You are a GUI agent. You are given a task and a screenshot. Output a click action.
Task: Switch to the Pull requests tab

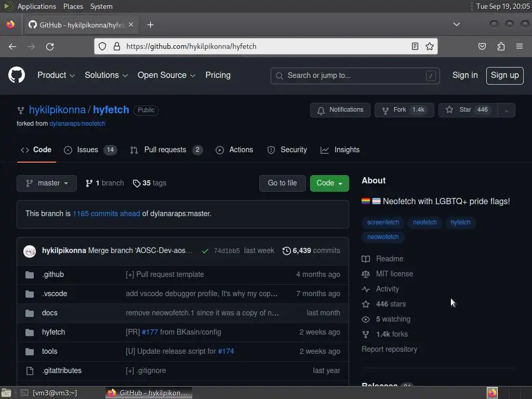[166, 150]
